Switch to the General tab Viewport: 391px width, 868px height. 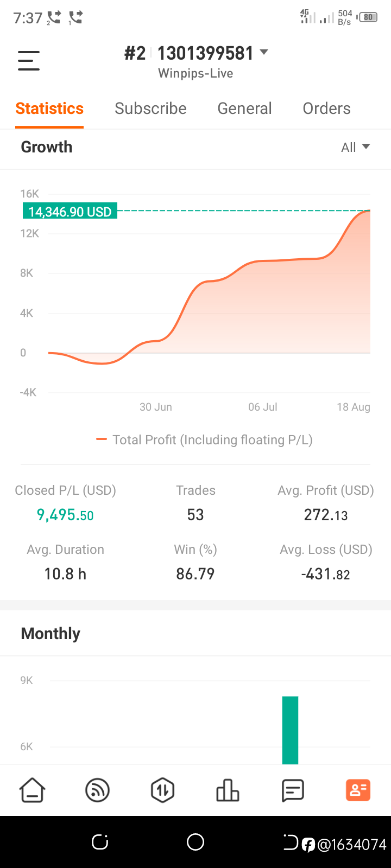tap(244, 108)
